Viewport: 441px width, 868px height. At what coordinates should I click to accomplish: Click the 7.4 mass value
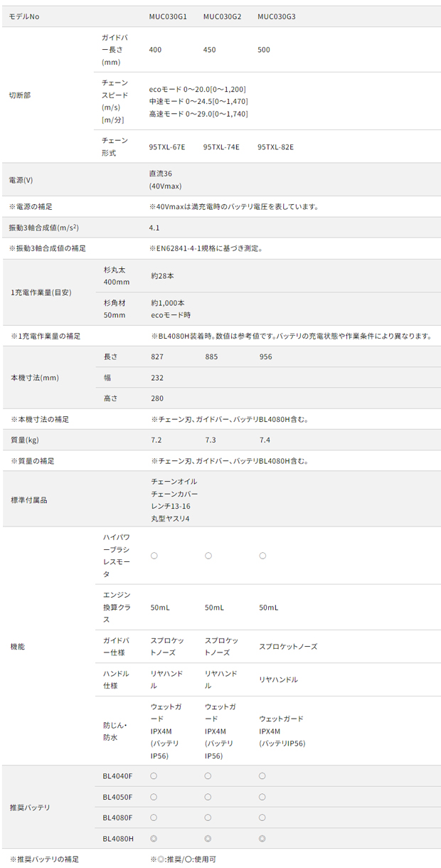click(x=265, y=440)
